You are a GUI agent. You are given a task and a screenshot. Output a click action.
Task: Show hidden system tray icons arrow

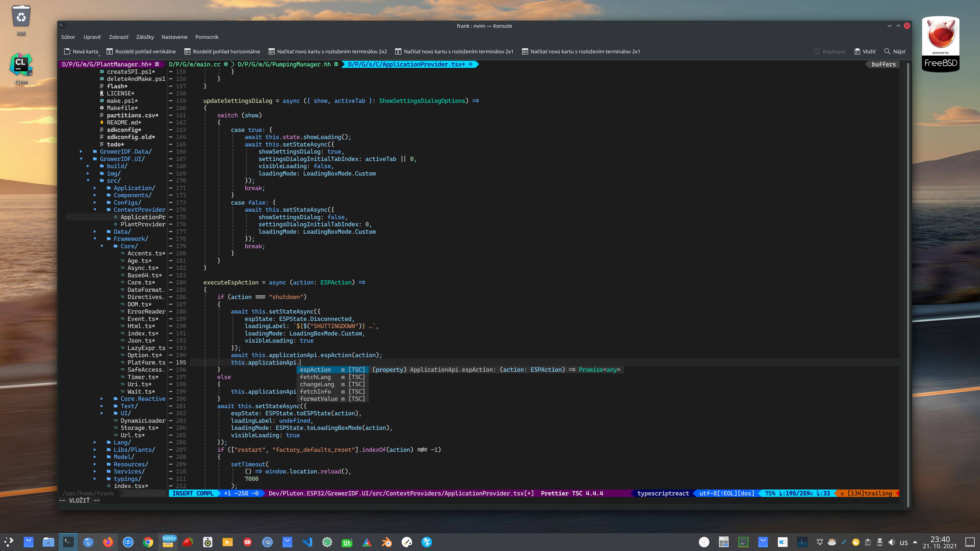coord(915,542)
